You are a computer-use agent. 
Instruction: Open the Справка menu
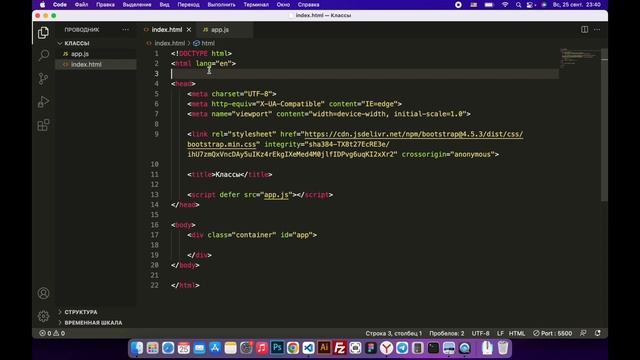[x=309, y=5]
